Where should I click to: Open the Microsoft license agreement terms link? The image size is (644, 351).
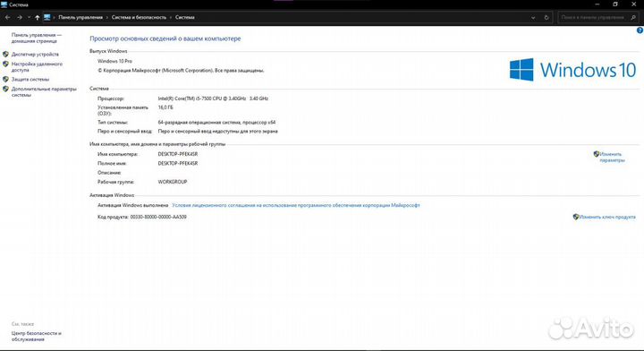[x=296, y=205]
